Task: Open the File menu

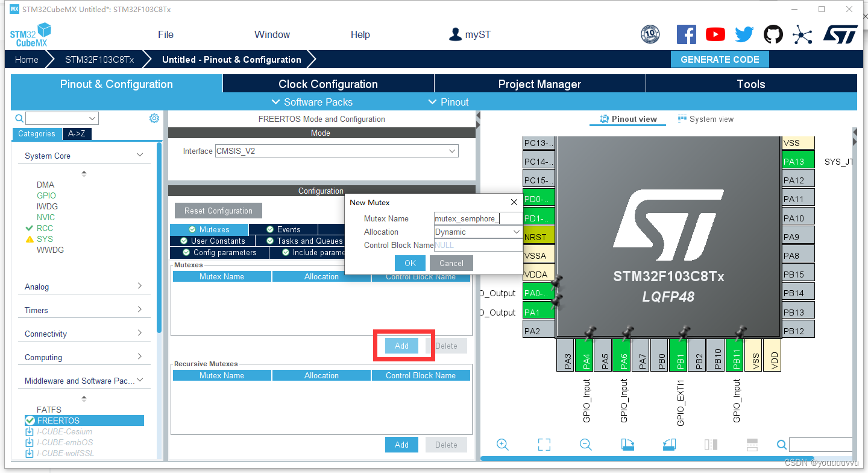Action: 166,34
